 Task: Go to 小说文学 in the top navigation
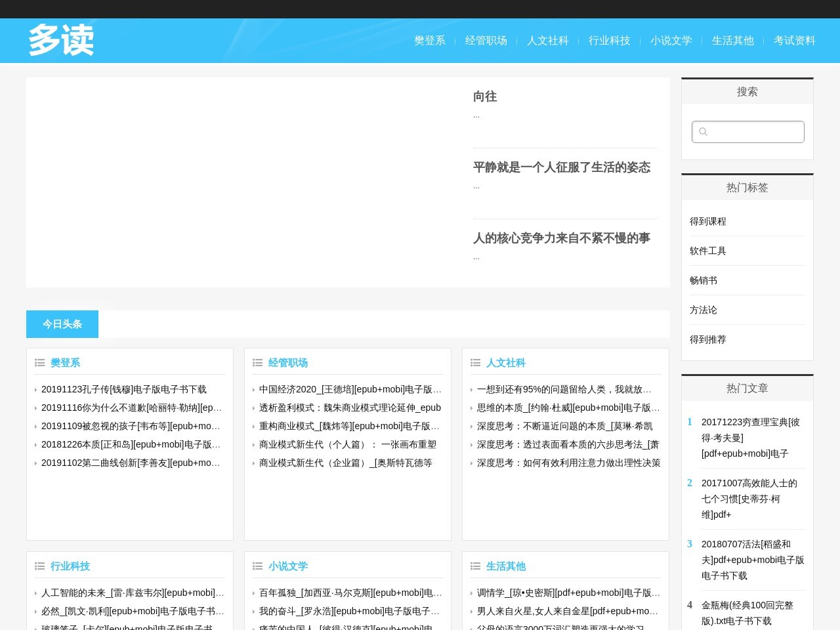point(671,41)
